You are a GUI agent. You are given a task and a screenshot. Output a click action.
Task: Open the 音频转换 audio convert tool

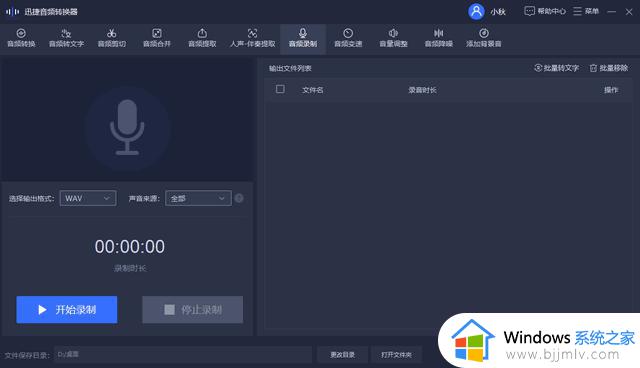[21, 38]
